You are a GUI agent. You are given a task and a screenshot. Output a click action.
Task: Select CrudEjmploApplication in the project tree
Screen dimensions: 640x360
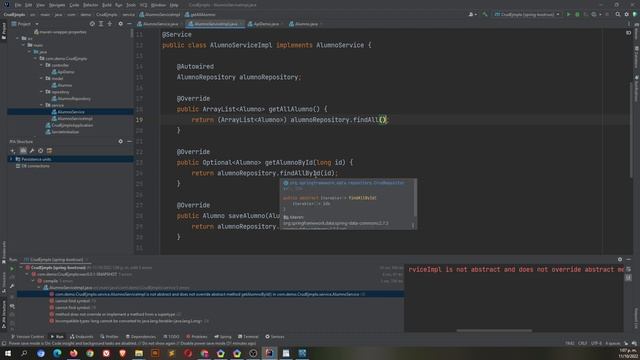(69, 125)
